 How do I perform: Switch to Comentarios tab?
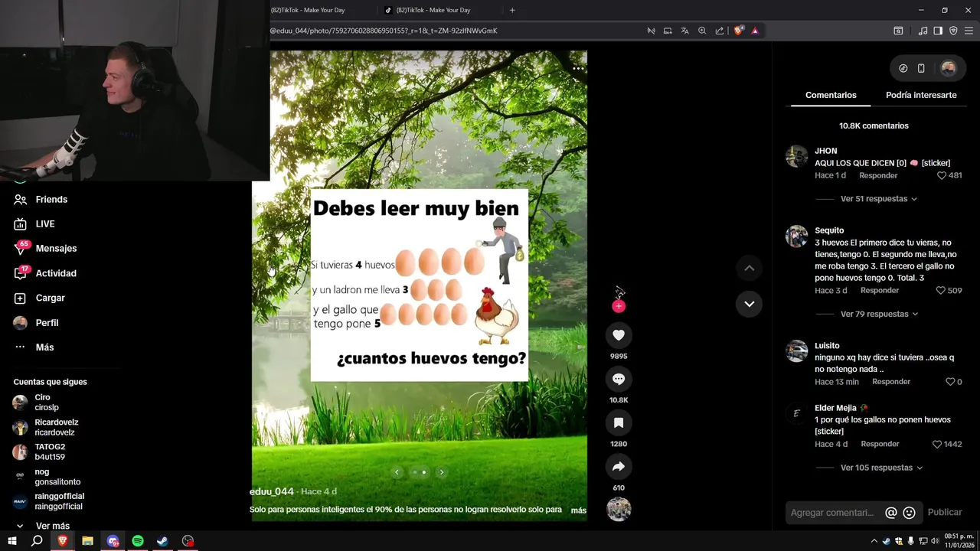click(831, 95)
